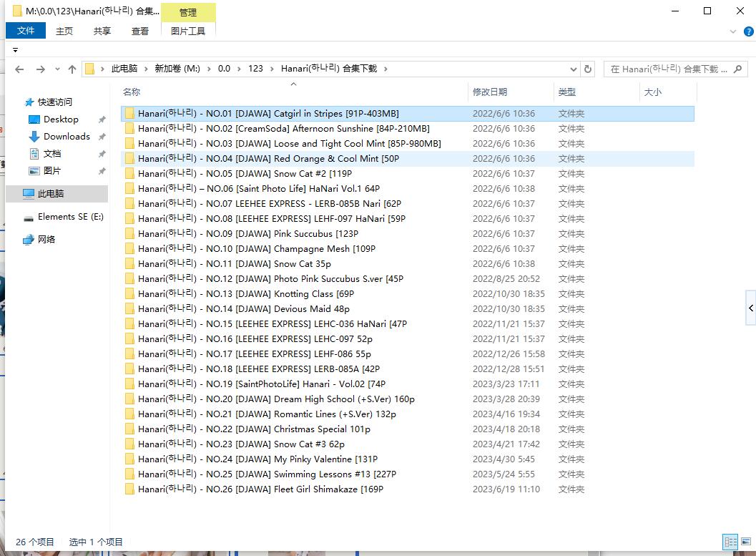Expand chevron after 新加卷 (M:) breadcrumb
Image resolution: width=756 pixels, height=556 pixels.
[x=210, y=69]
